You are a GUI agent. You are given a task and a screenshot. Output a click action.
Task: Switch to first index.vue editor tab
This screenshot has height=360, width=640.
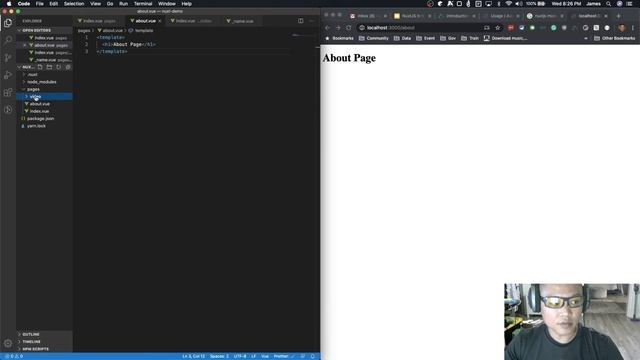[98, 21]
